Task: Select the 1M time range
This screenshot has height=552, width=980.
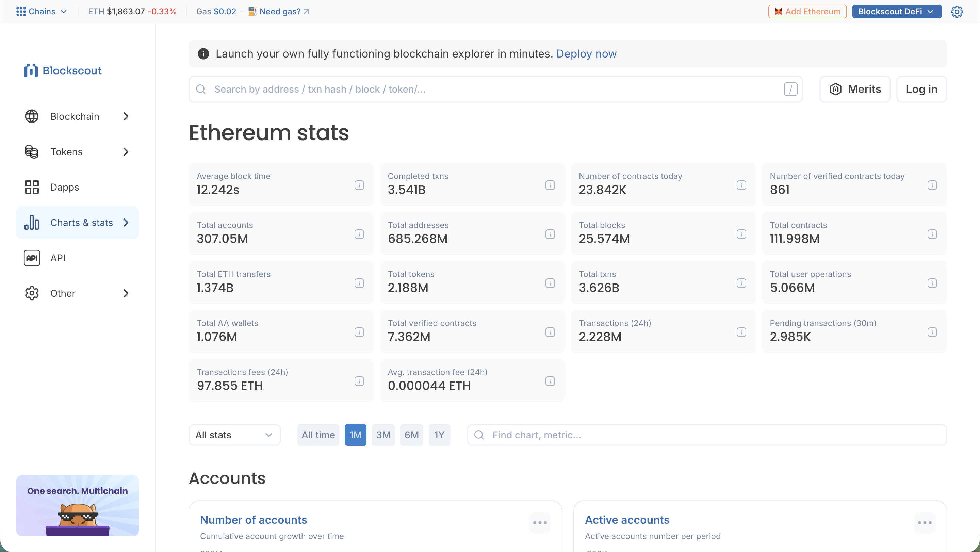Action: tap(355, 435)
